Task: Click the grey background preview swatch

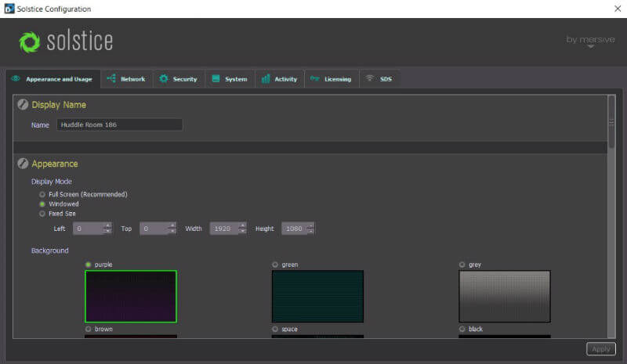Action: tap(505, 297)
